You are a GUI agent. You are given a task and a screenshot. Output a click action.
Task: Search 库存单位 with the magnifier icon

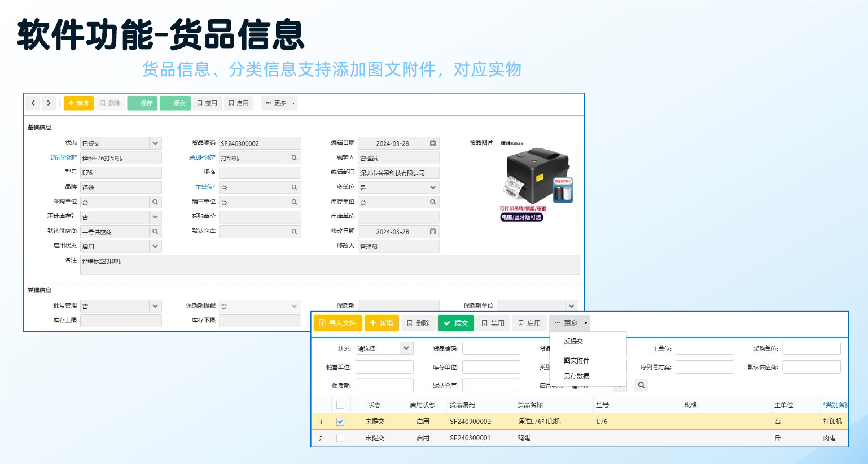pos(433,202)
